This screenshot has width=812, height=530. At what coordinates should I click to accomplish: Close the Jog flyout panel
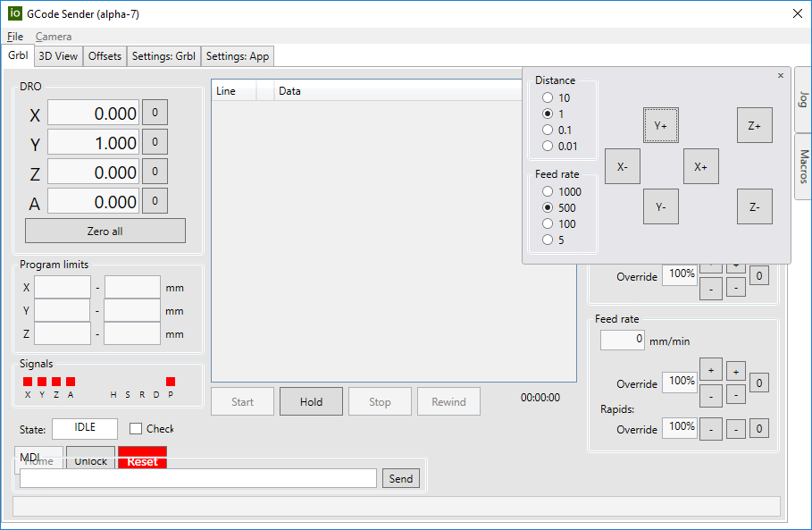[x=781, y=76]
